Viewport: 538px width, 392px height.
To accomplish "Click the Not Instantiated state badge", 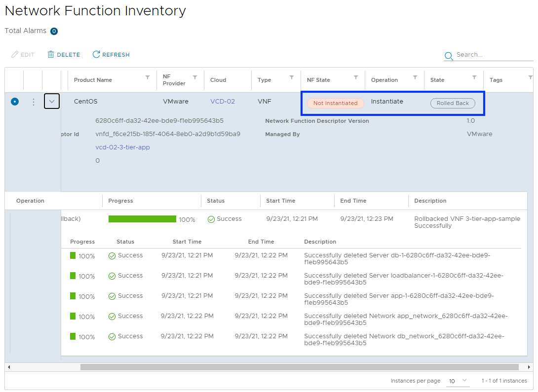I will pos(335,103).
